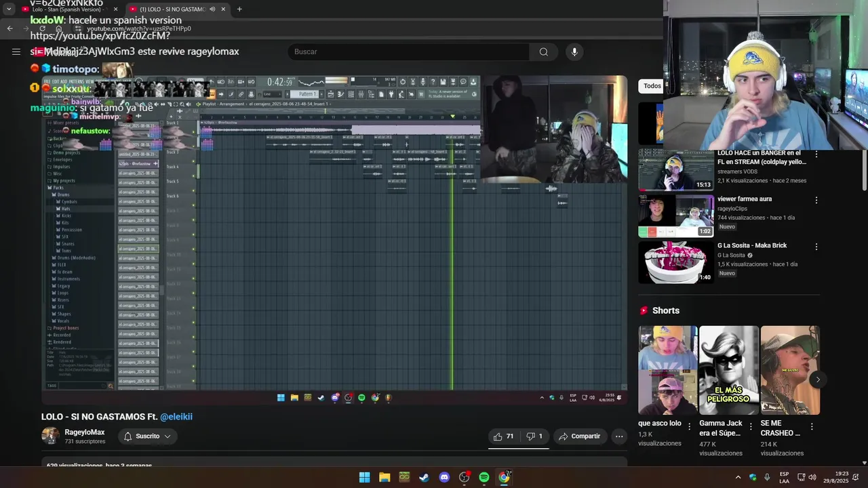Screen dimensions: 868x488
Task: Open options for viewer farmea aura video
Action: click(x=816, y=201)
